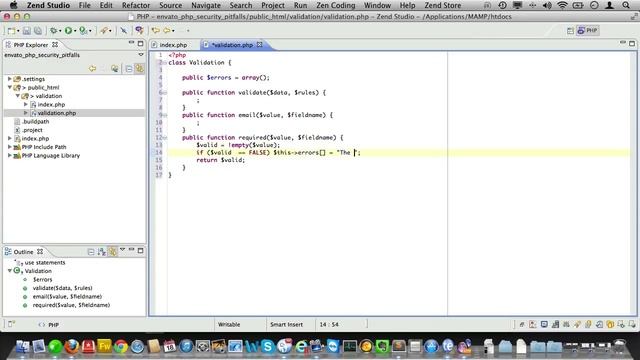Click the green Run button icon
640x360 pixels.
point(68,31)
